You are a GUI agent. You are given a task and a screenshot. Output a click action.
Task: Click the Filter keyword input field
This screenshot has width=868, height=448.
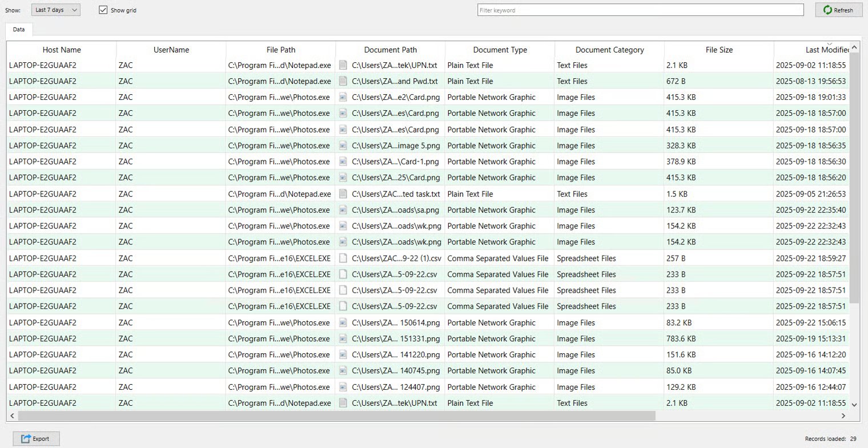click(x=640, y=10)
